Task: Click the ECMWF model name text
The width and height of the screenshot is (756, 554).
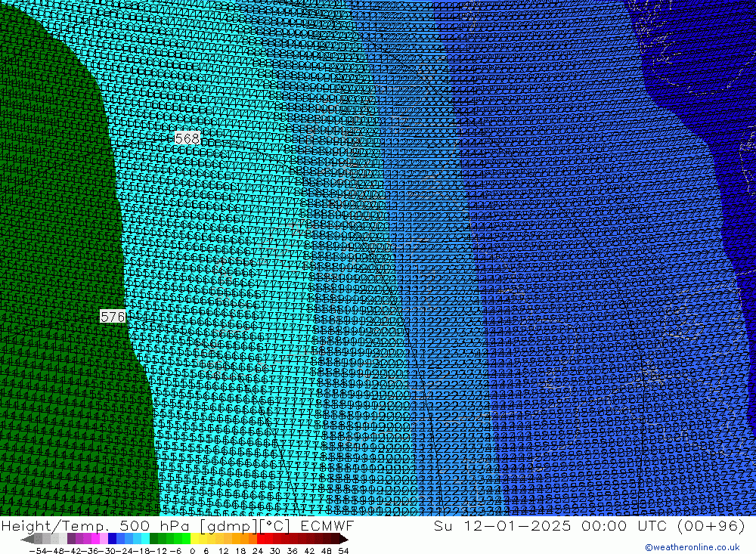Action: pos(327,525)
